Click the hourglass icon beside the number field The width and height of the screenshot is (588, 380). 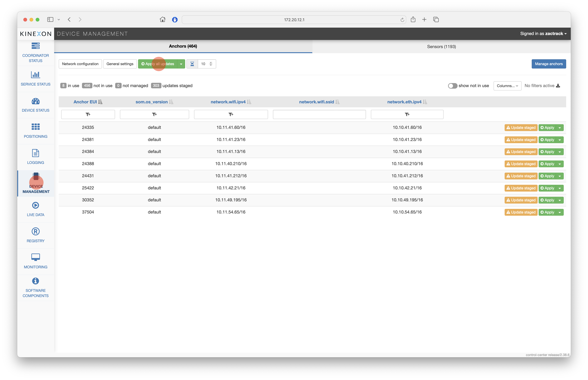[x=192, y=64]
